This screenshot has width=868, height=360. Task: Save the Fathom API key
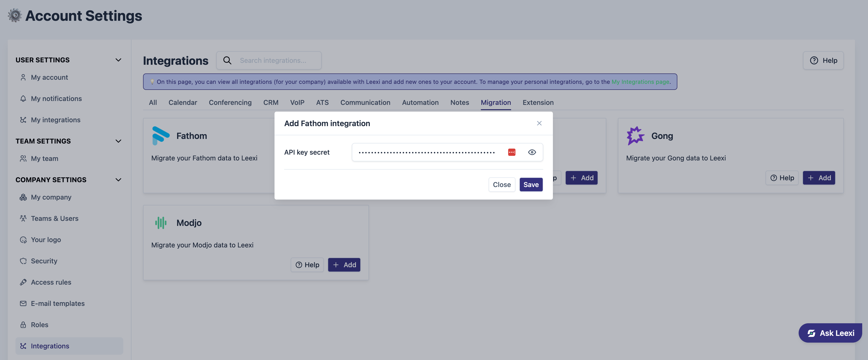point(531,185)
